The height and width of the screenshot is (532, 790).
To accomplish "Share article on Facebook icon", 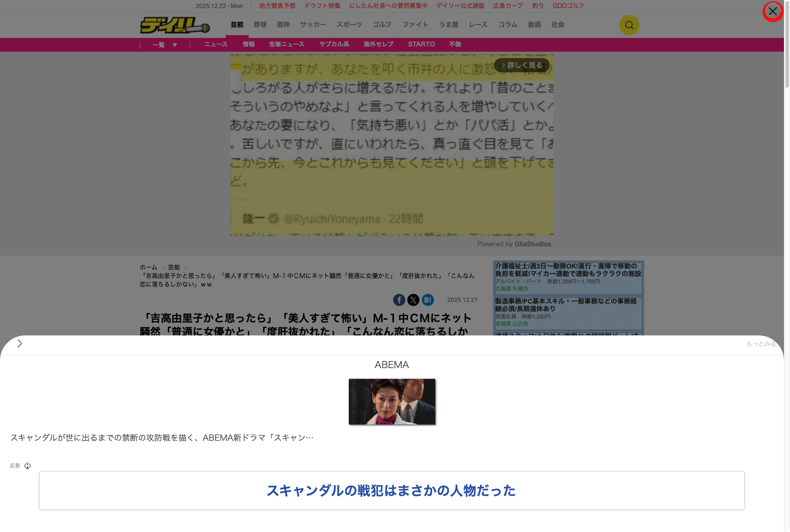I will [x=399, y=300].
